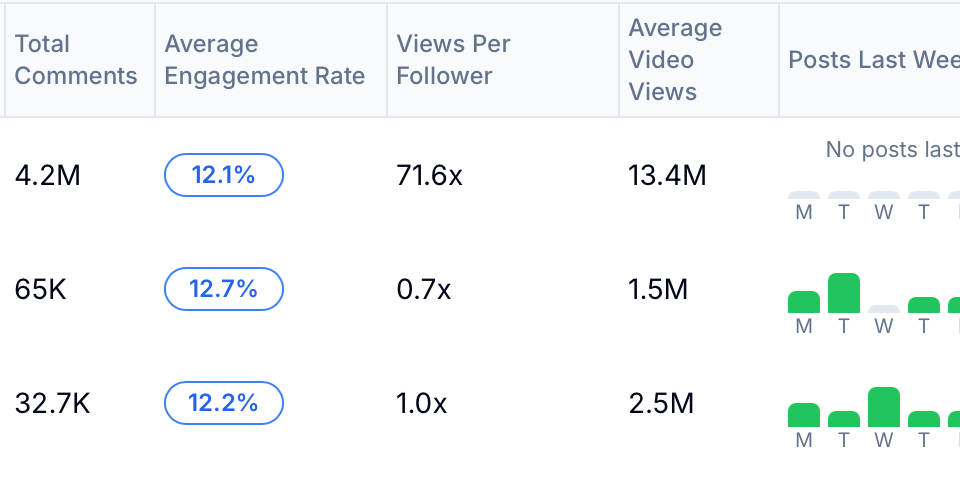
Task: Sort by Average Engagement Rate column
Action: click(x=264, y=60)
